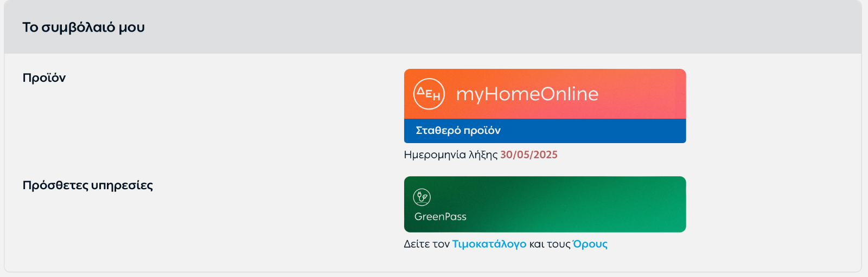
Task: Click the Ημερομηνία λήξης label text
Action: pyautogui.click(x=451, y=155)
